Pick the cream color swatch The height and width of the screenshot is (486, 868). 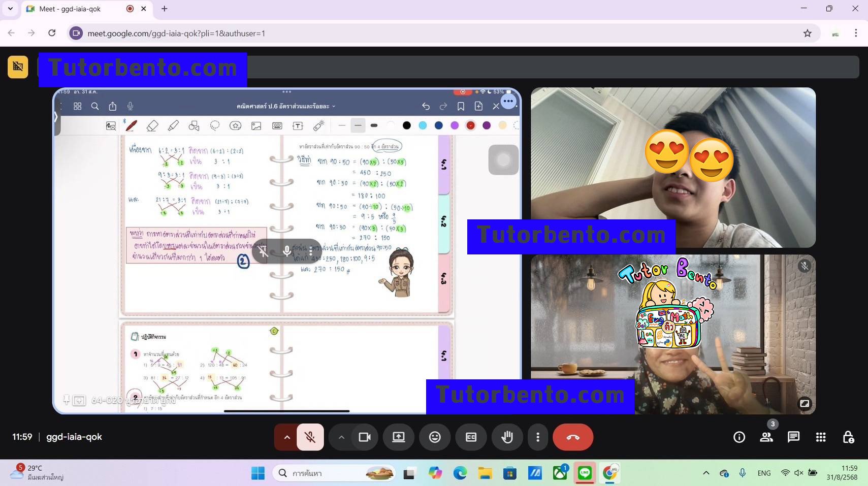(x=502, y=125)
